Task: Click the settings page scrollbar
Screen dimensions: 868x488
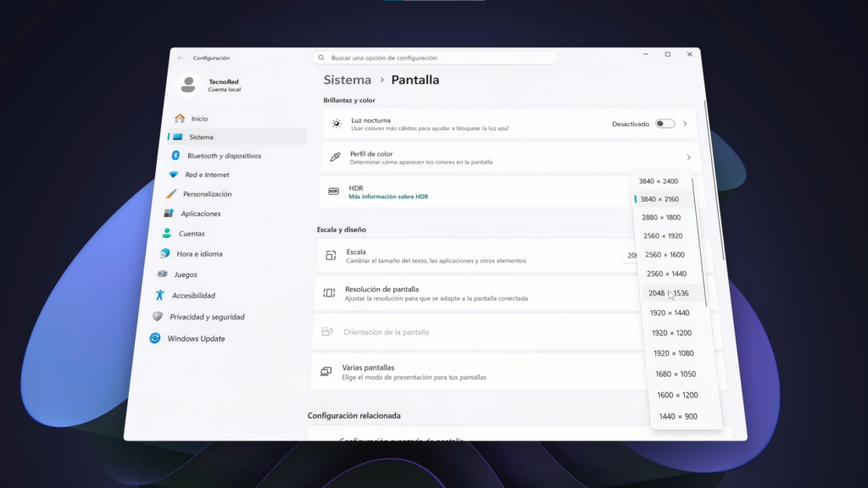Action: [x=714, y=180]
